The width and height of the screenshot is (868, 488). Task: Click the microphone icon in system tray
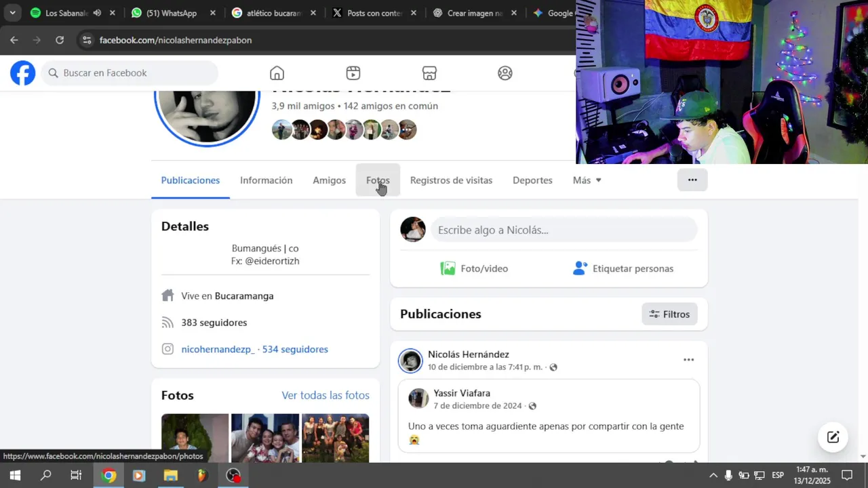tap(728, 475)
